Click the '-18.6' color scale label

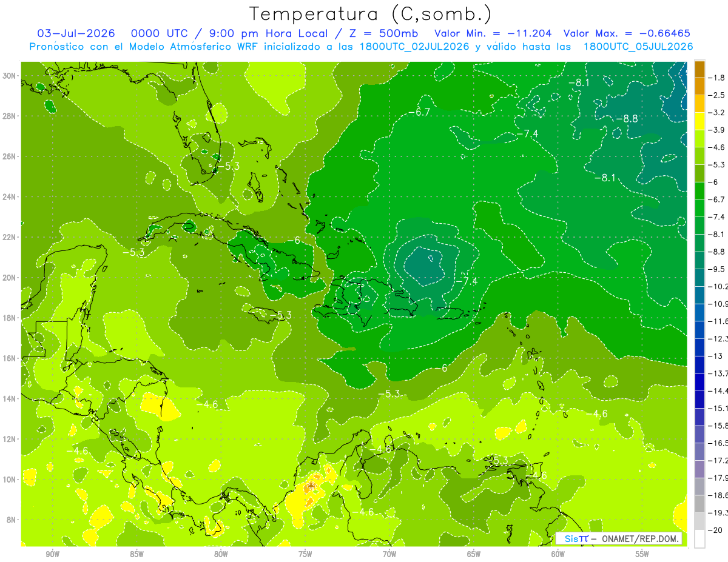click(718, 495)
